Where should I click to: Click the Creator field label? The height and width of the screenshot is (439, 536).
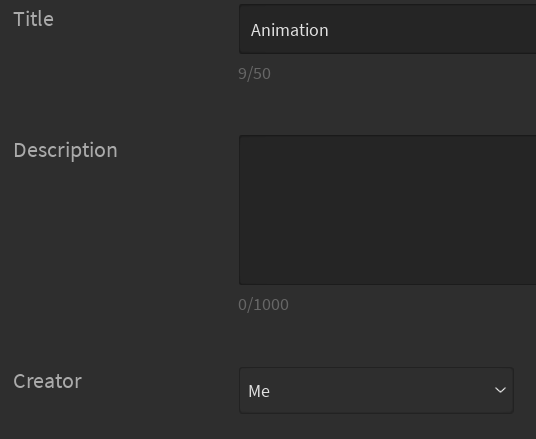tap(48, 381)
